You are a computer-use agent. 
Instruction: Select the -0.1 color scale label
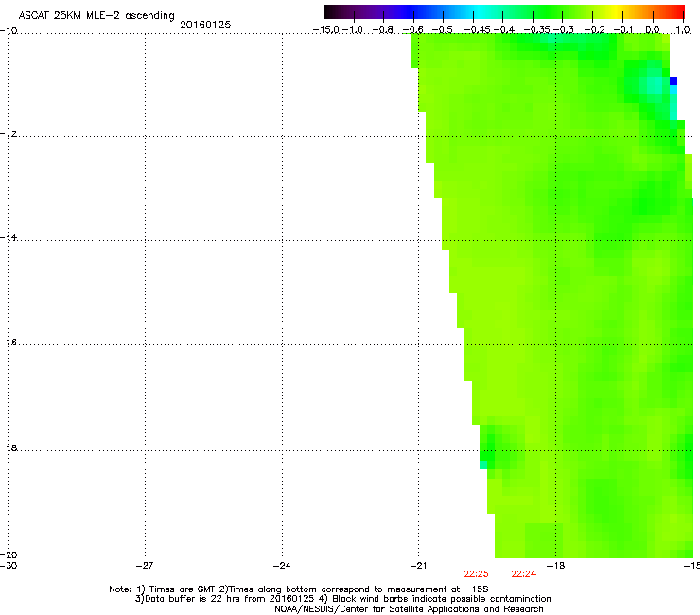click(x=623, y=30)
